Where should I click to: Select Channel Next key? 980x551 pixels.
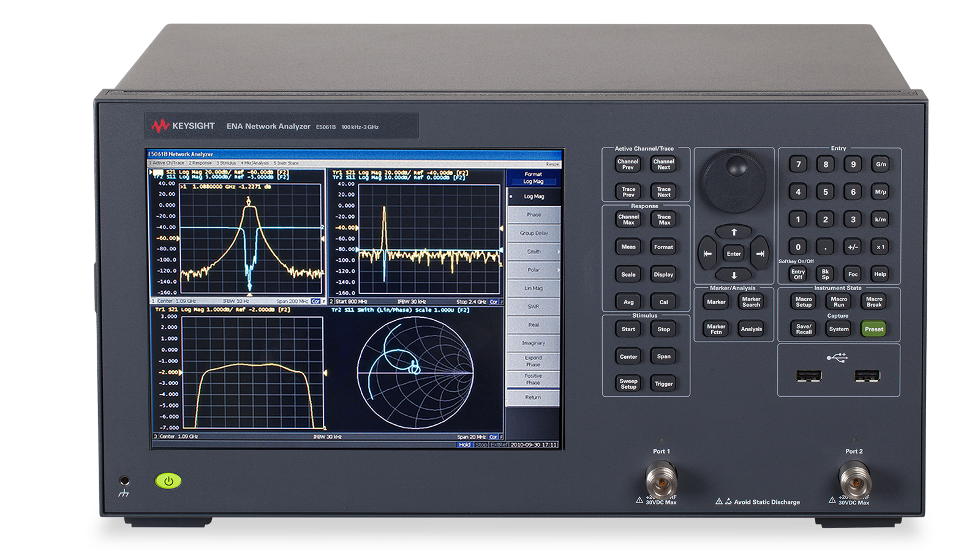pyautogui.click(x=663, y=164)
